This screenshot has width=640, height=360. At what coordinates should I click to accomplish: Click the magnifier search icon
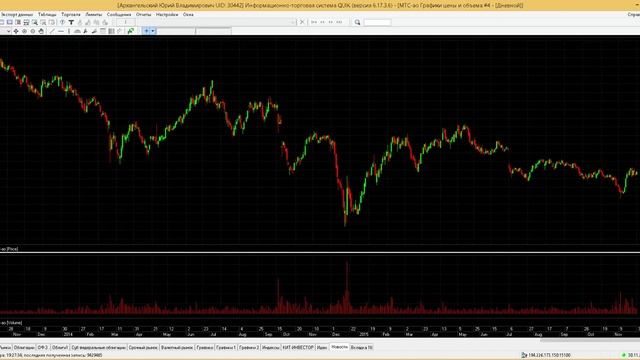[x=358, y=22]
